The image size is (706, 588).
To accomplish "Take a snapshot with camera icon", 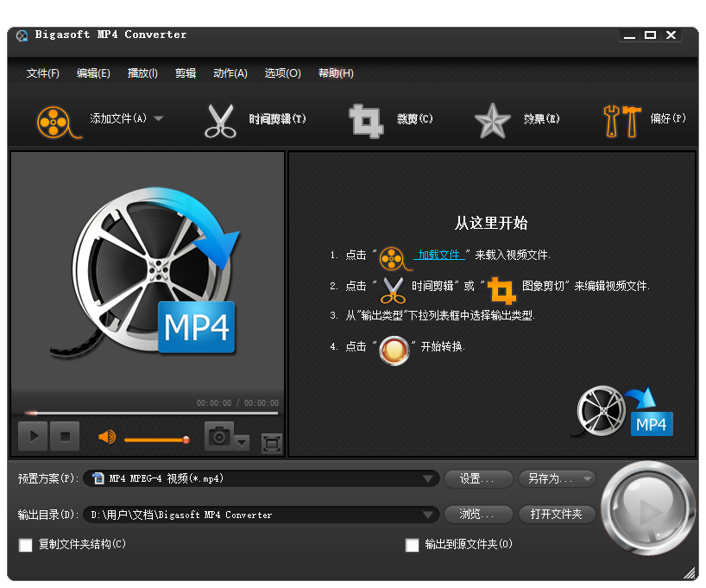I will click(219, 436).
